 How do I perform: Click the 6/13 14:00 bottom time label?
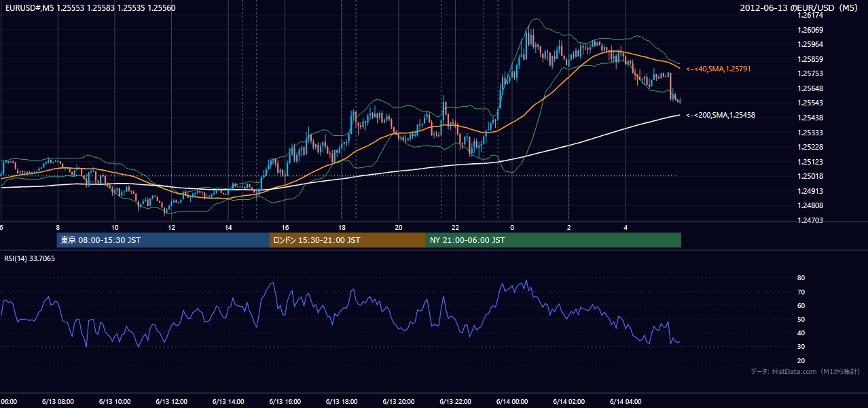point(228,401)
